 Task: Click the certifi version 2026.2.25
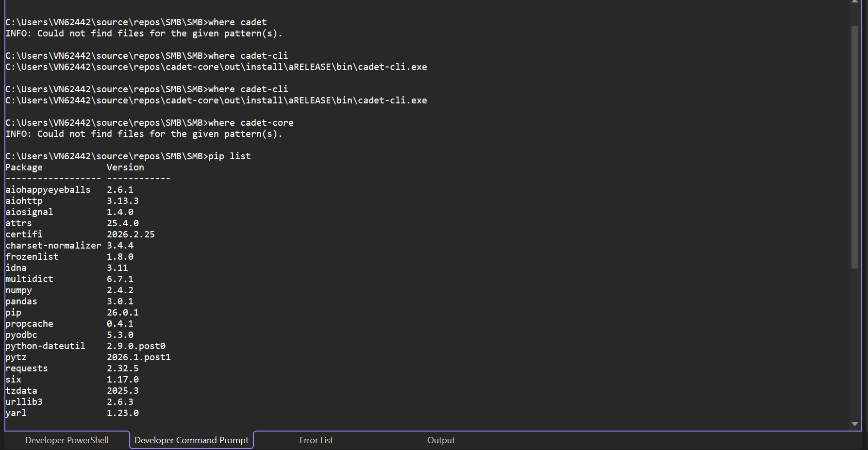131,234
